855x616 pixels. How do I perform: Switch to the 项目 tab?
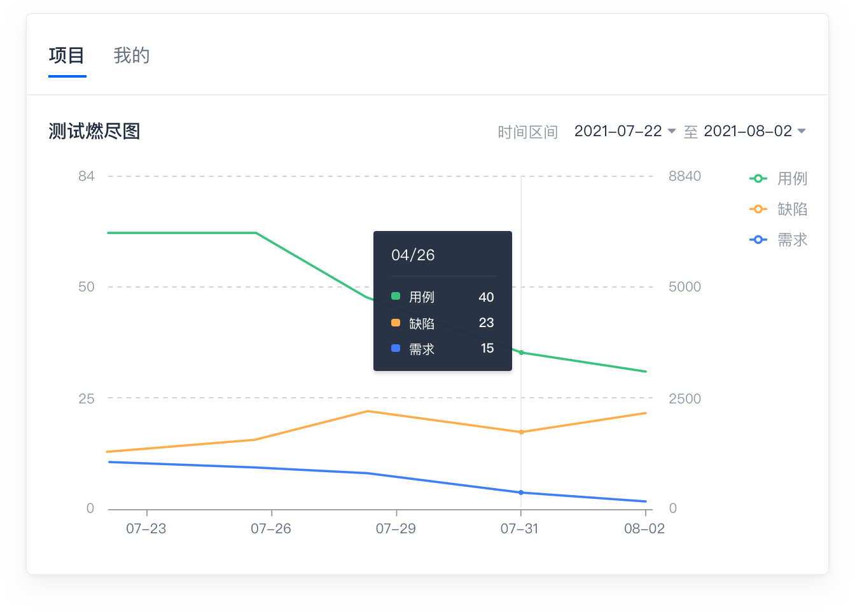tap(67, 56)
